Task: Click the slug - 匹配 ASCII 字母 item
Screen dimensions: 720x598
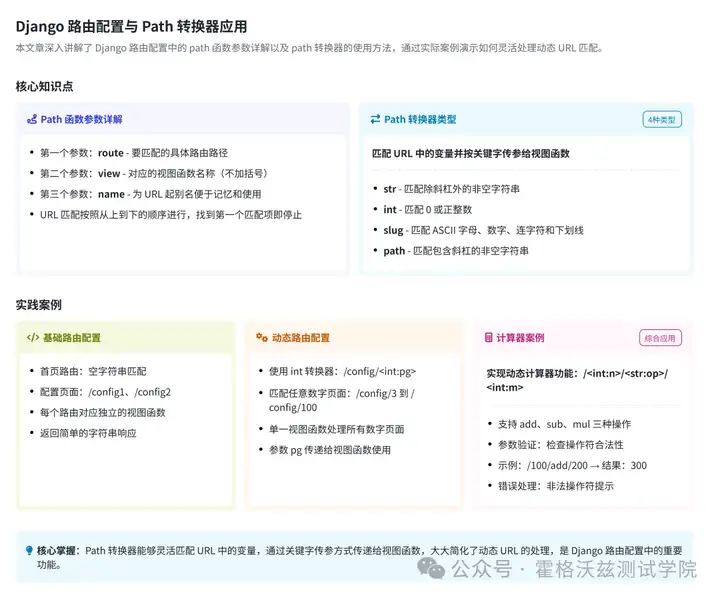Action: (x=484, y=230)
